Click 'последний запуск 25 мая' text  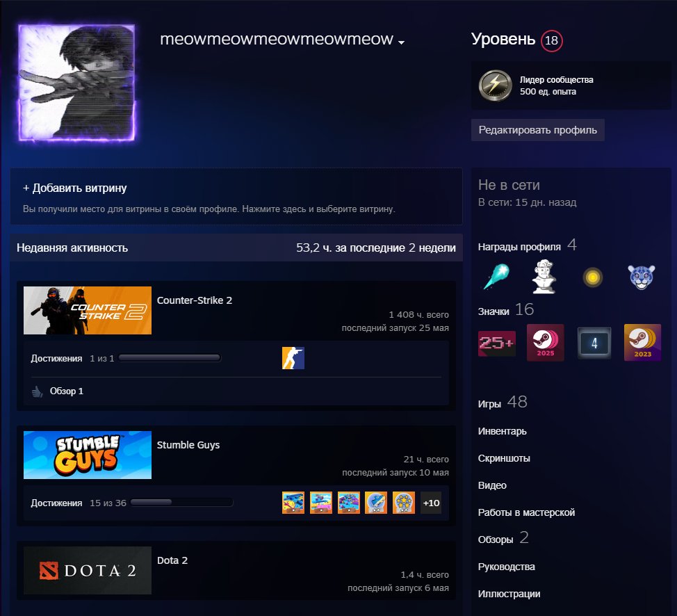pyautogui.click(x=395, y=328)
